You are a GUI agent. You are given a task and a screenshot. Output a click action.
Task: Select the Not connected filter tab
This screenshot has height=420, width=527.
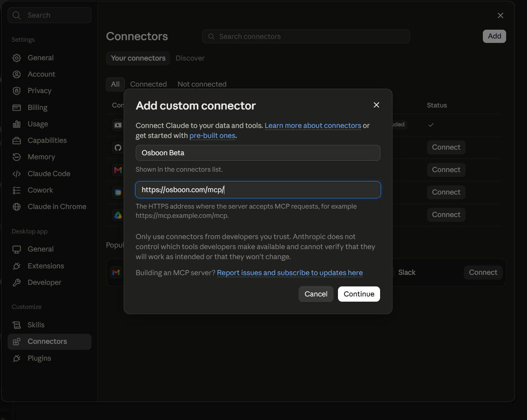tap(202, 84)
